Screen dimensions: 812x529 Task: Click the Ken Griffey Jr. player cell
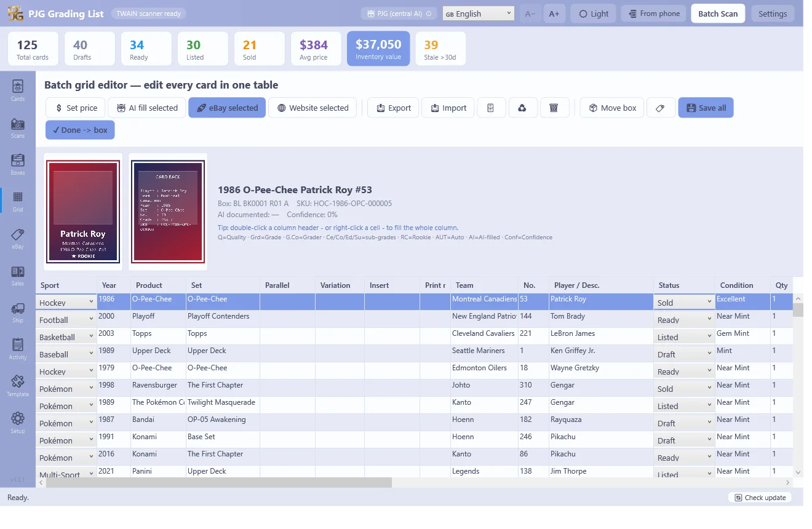tap(601, 353)
